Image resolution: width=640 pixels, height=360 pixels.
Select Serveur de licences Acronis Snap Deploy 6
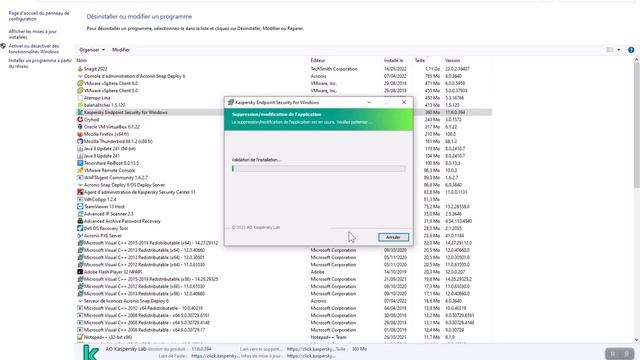point(284,301)
